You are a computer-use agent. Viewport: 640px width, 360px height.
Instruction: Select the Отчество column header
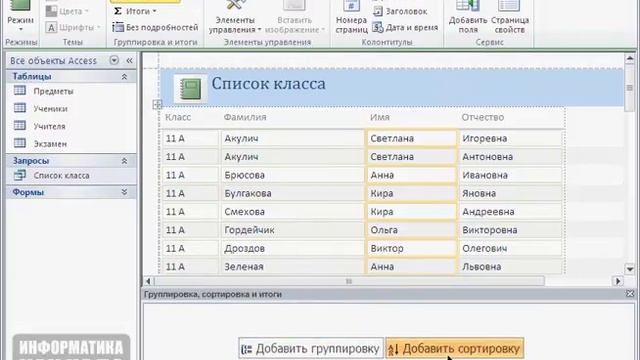pyautogui.click(x=482, y=117)
